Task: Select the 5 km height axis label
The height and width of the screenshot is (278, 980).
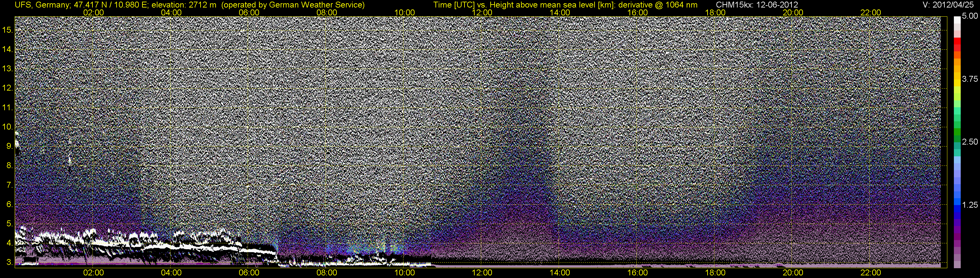Action: click(9, 224)
